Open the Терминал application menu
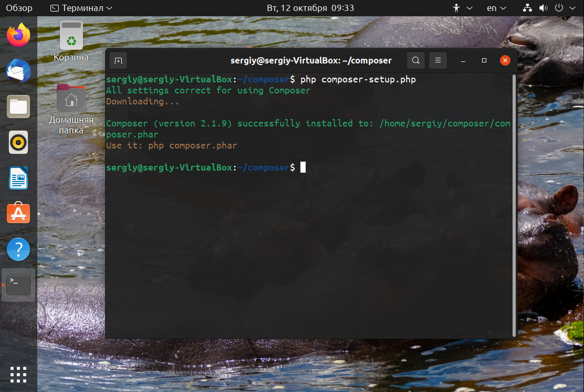The width and height of the screenshot is (584, 392). click(x=81, y=8)
